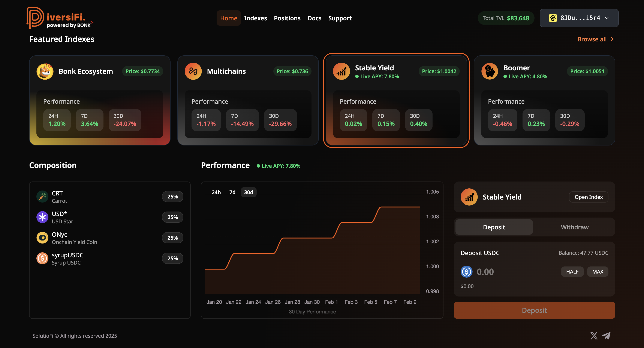Click the syrupUSDC token icon
The image size is (644, 348).
[x=42, y=258]
